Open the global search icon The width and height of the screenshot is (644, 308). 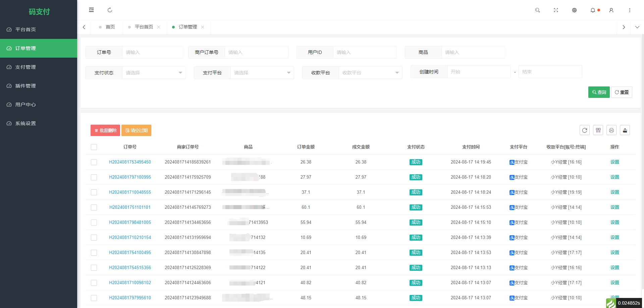[537, 10]
